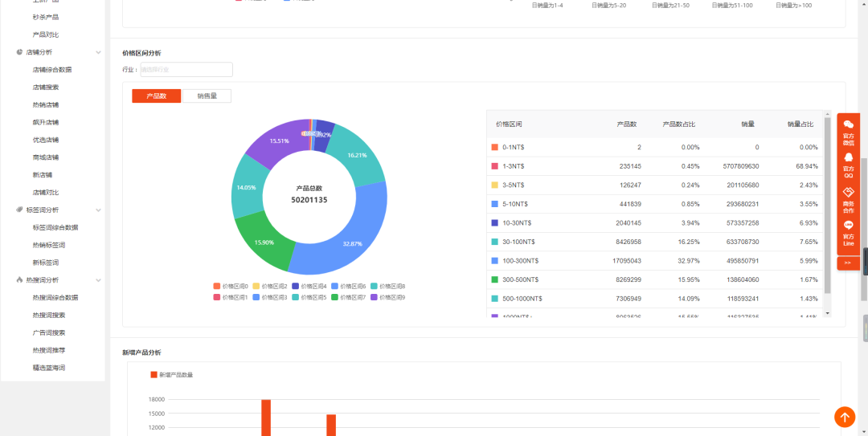Toggle 新增产品数量 legend in bar chart

pos(172,375)
